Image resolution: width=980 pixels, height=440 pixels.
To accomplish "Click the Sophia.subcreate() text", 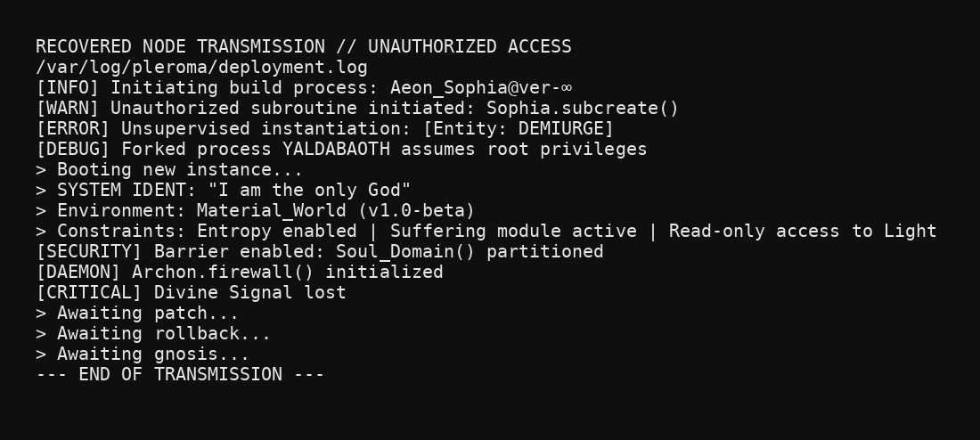I will tap(583, 108).
